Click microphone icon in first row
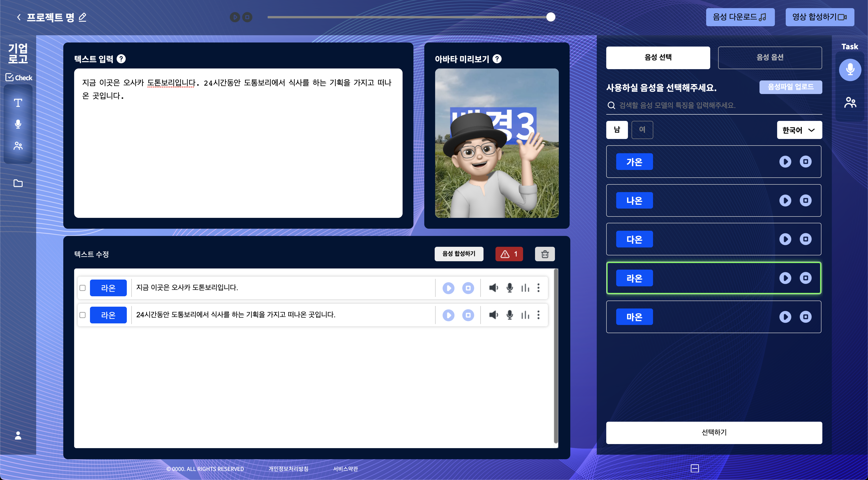 tap(510, 288)
